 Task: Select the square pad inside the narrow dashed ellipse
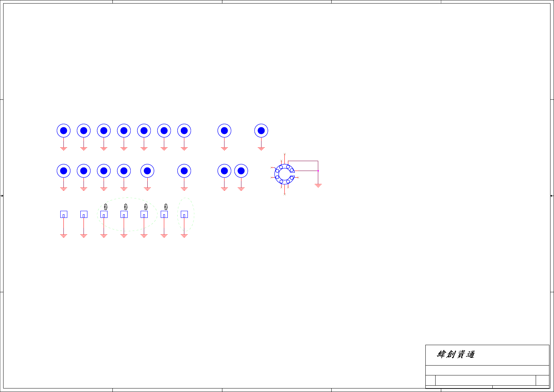[184, 214]
